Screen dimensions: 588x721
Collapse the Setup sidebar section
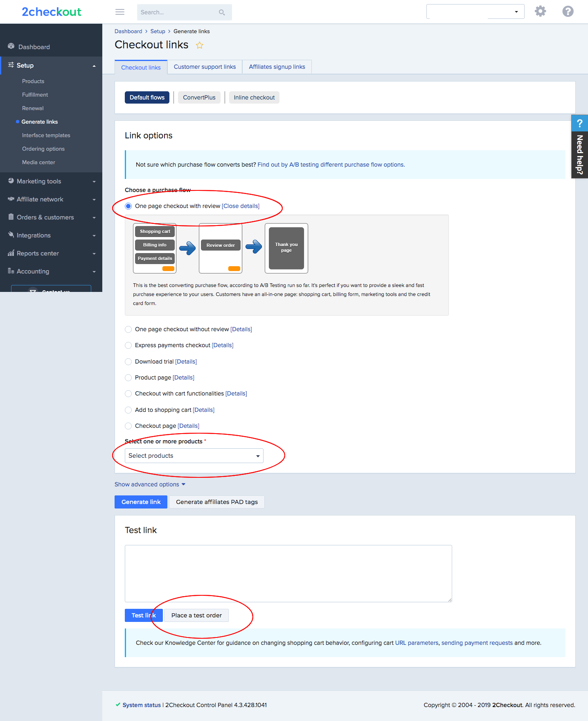coord(94,66)
